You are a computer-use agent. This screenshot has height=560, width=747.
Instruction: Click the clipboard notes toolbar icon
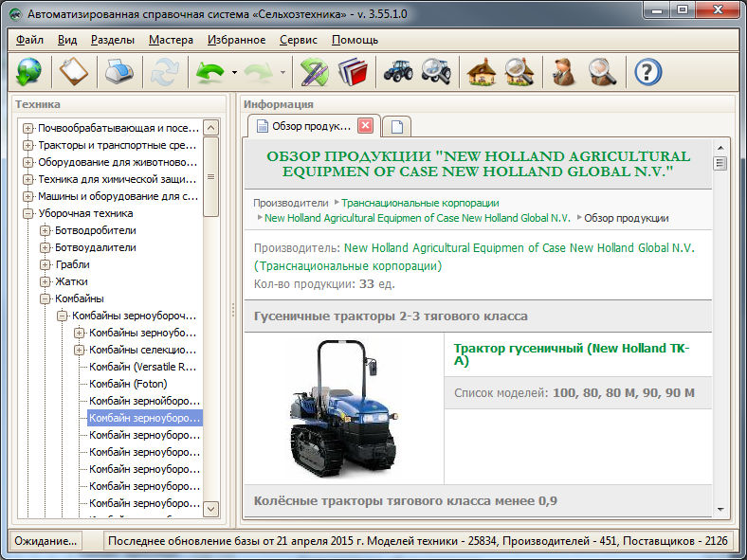click(x=73, y=72)
